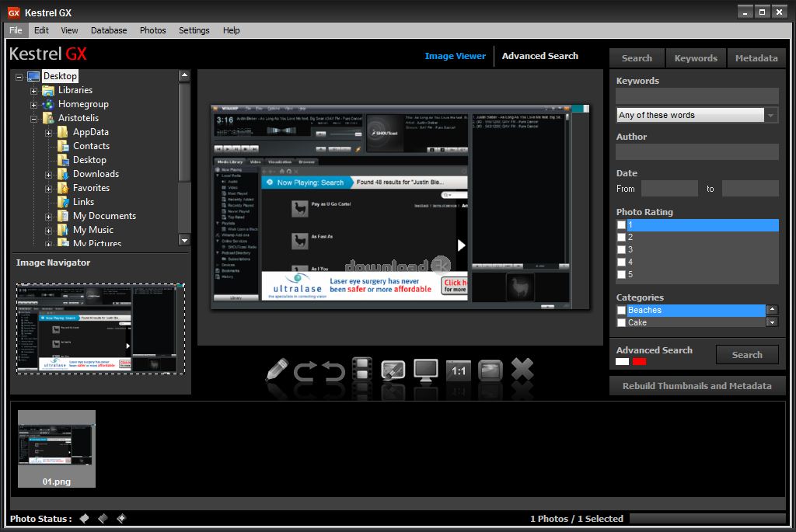Click the progress bar in status bar
The width and height of the screenshot is (796, 532).
(707, 518)
